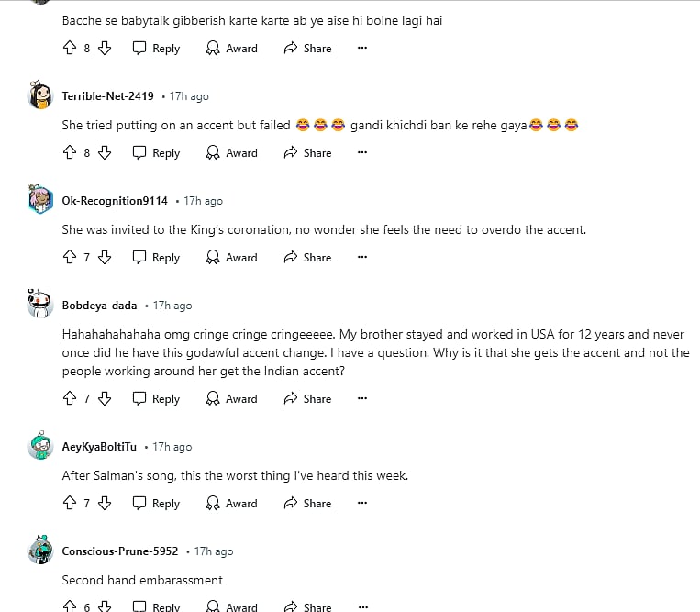Screen dimensions: 700x612
Task: Open more options menu on Bobdeya-dada's comment
Action: (x=361, y=399)
